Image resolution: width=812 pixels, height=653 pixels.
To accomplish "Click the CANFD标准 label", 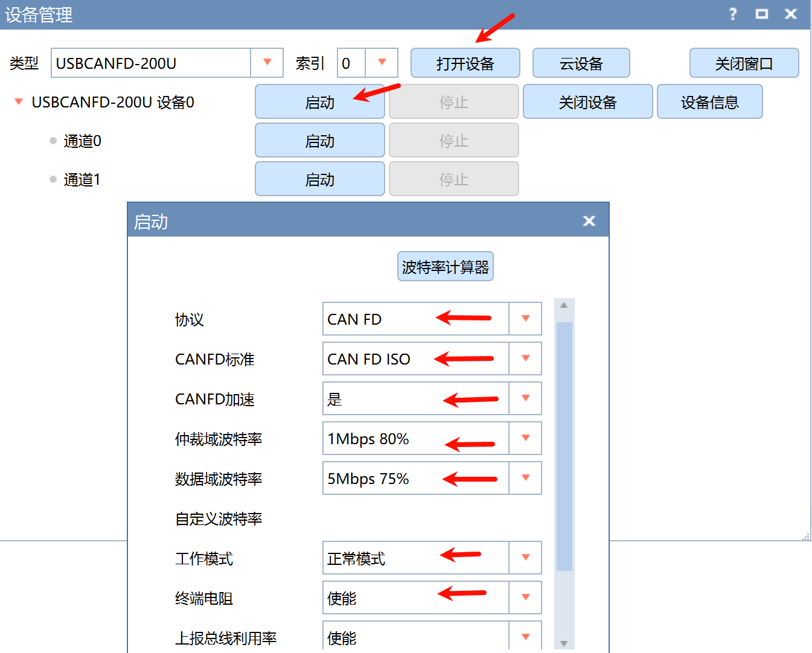I will pyautogui.click(x=215, y=360).
